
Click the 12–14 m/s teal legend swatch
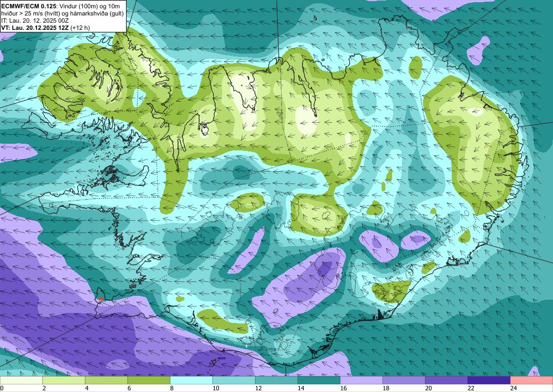coord(276,380)
